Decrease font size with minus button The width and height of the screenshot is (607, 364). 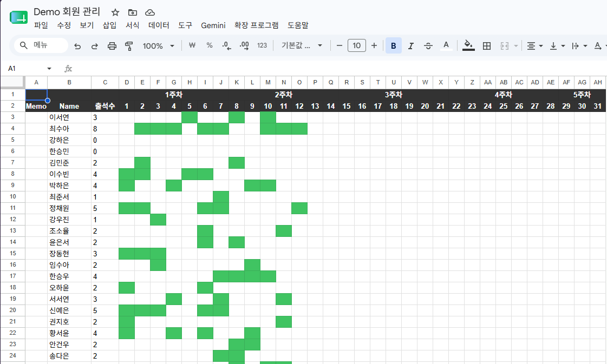tap(340, 45)
